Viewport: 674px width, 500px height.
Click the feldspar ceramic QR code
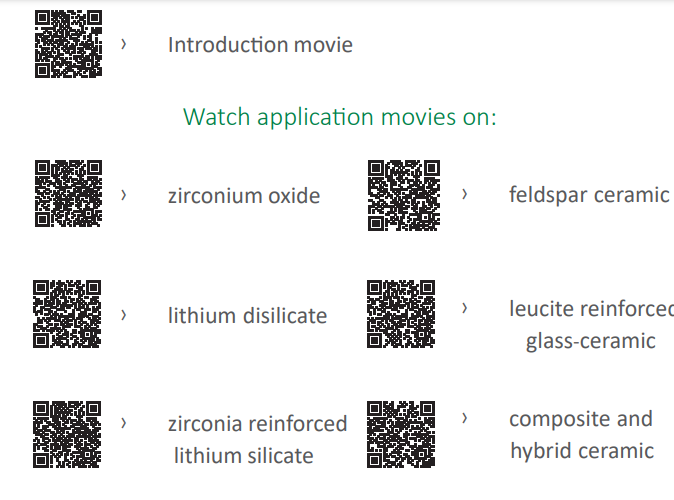point(404,195)
